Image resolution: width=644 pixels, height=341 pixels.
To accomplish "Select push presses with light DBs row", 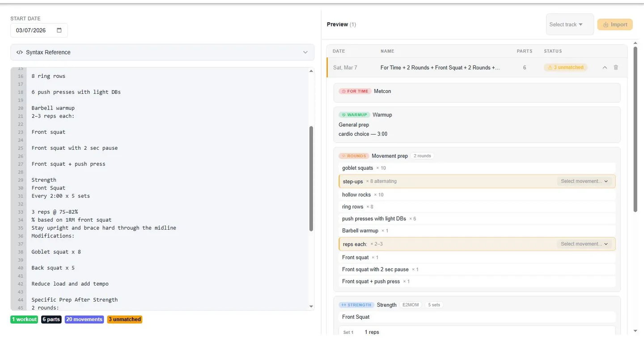I will pos(477,219).
